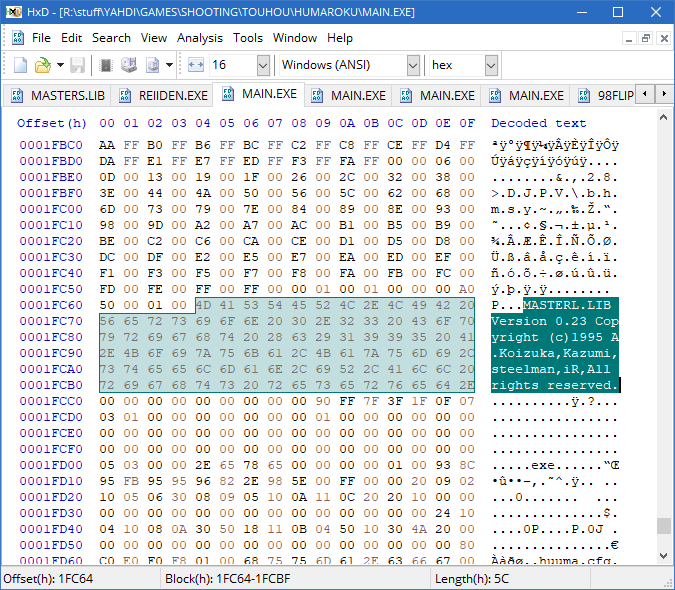
Task: Open the Tools menu
Action: click(x=248, y=38)
